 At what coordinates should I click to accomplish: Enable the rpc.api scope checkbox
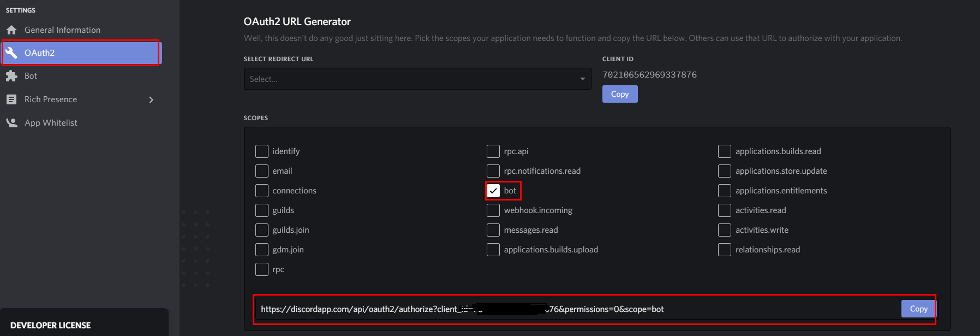click(493, 151)
